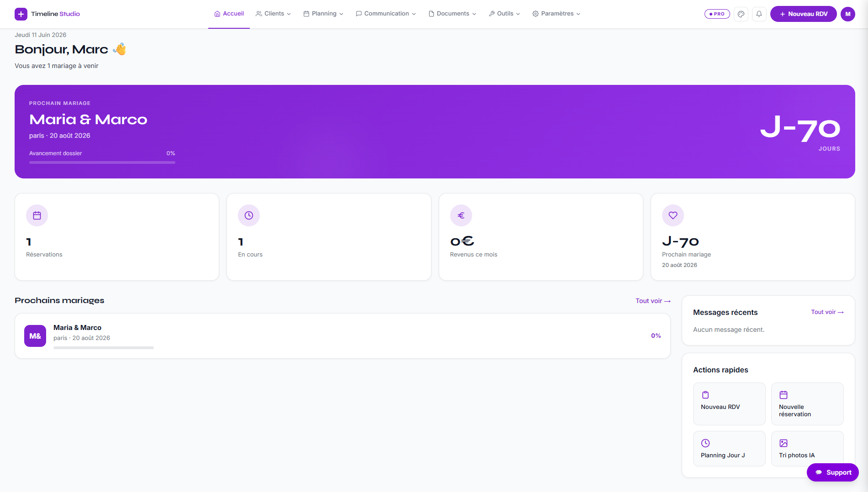Screen dimensions: 868x492
Task: Click the '20 août 2026' text in stat card
Action: point(679,265)
